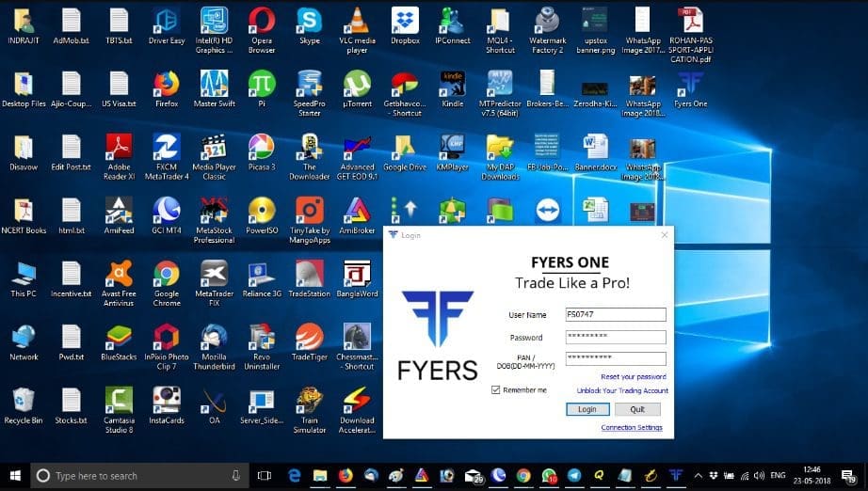Focus the Password input field
The image size is (868, 491).
(616, 337)
